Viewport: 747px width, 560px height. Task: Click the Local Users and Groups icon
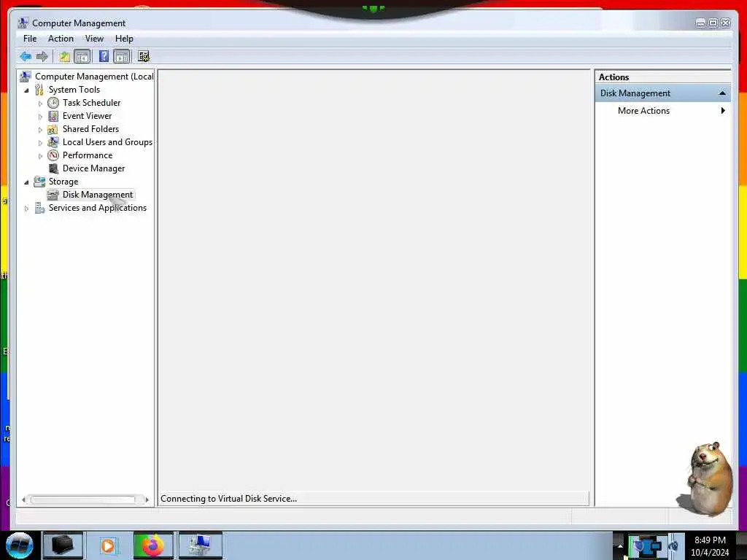[x=53, y=142]
